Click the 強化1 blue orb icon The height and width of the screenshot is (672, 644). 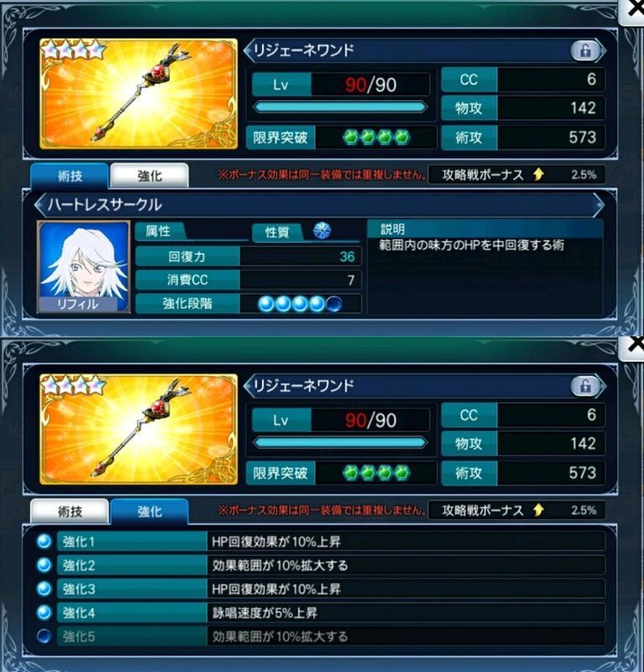[44, 541]
